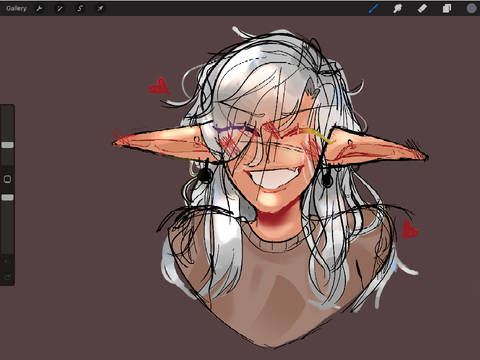Undo the last stroke
Viewport: 480px width, 360px height.
coord(7,262)
